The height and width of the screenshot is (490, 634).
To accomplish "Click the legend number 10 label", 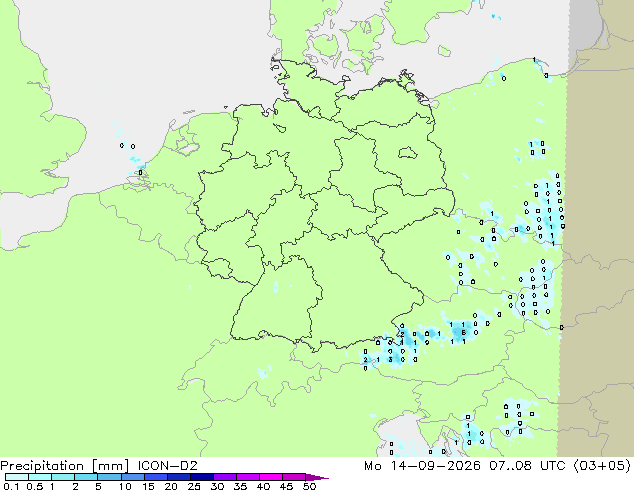I will pos(125,486).
